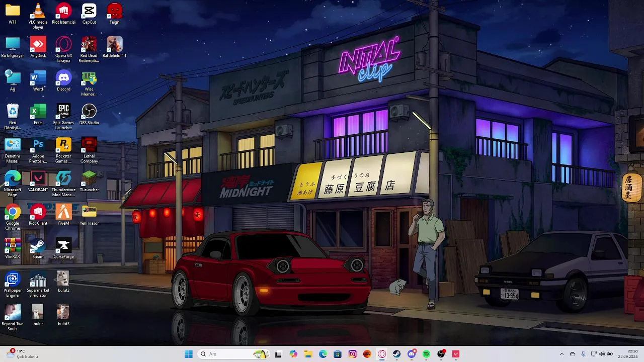Launch AnyDesk desktop shortcut

[x=38, y=47]
